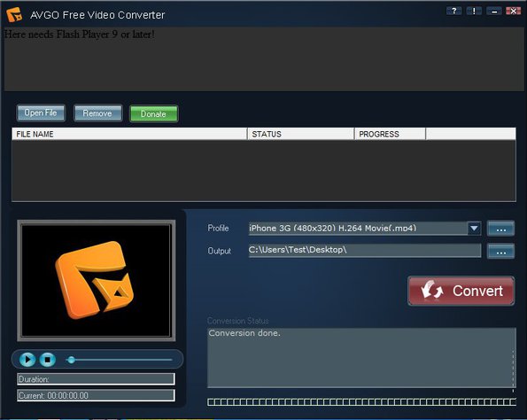Click the Output path input field
Viewport: 527px width, 420px height.
pos(365,250)
